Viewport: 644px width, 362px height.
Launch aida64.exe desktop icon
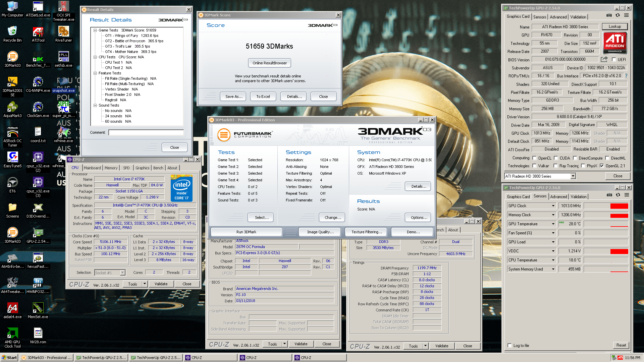[12, 310]
